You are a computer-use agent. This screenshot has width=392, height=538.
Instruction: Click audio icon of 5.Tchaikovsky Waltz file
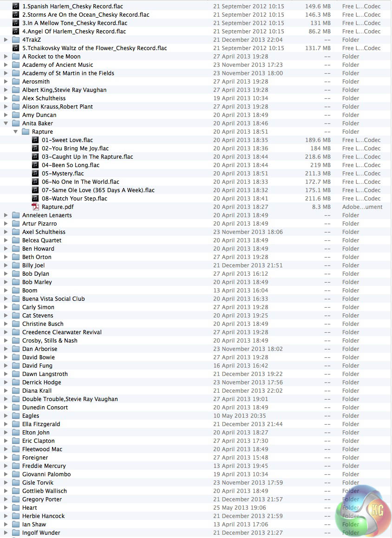pyautogui.click(x=16, y=48)
